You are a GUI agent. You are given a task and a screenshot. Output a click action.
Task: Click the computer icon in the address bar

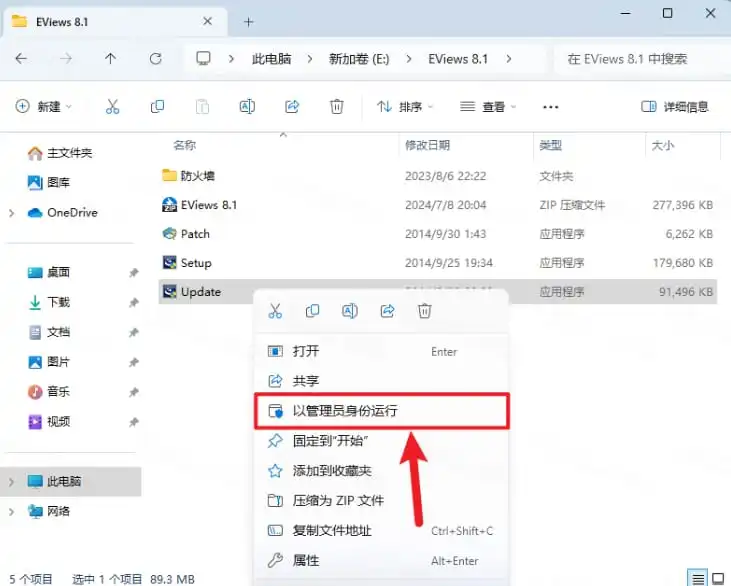(x=203, y=59)
